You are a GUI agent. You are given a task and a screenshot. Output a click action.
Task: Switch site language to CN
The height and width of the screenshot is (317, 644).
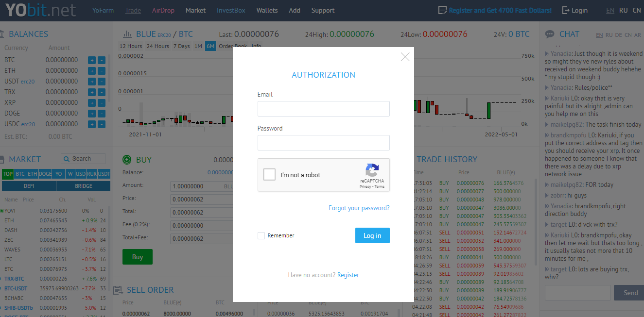[637, 10]
